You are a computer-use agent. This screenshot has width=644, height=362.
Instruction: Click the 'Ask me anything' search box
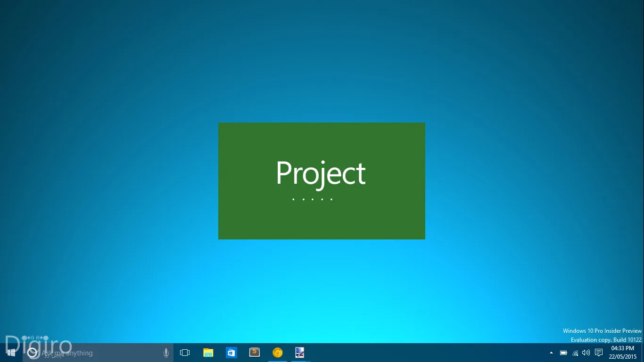tap(98, 353)
